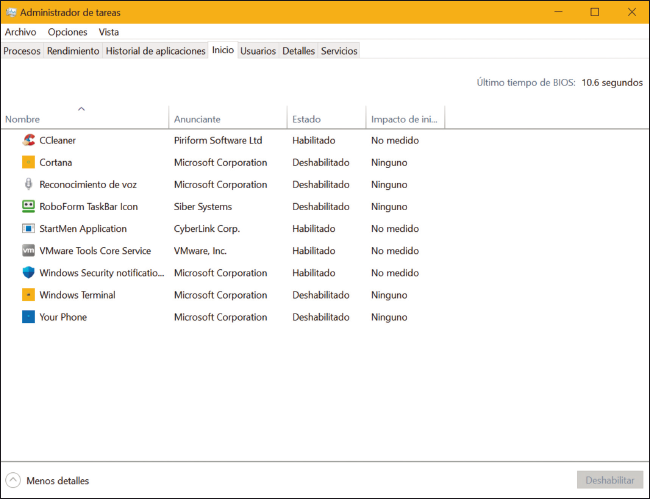Click the Windows Terminal icon
This screenshot has width=650, height=499.
click(29, 295)
